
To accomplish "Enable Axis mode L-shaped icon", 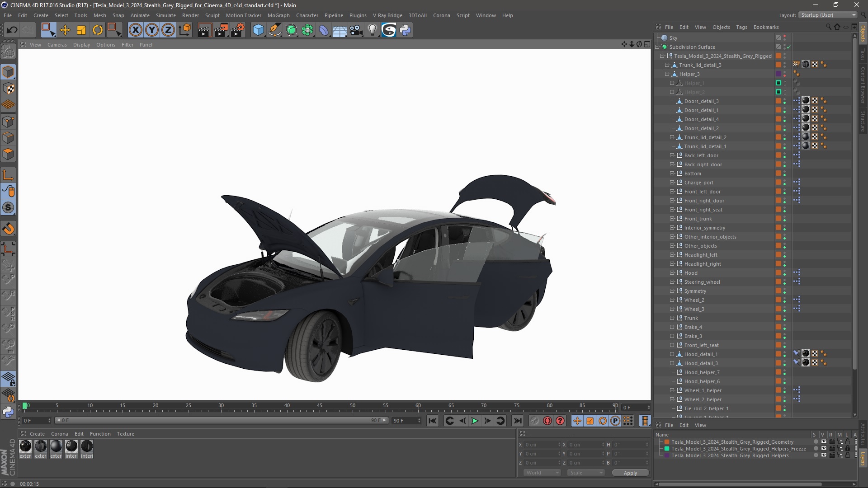I will click(x=8, y=175).
